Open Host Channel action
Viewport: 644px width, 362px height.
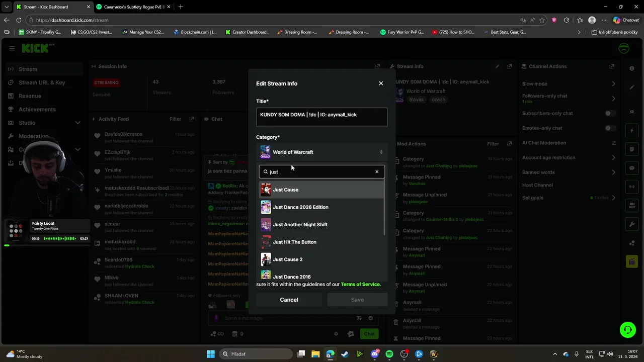[x=537, y=185]
